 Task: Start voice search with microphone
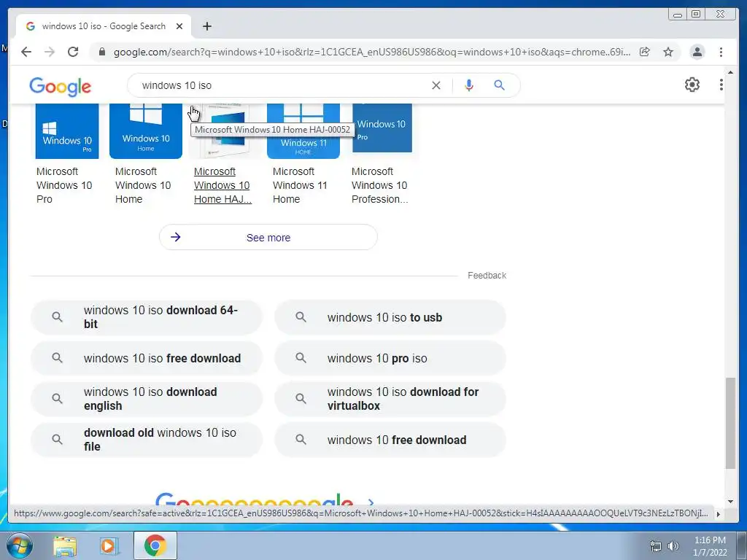coord(469,85)
